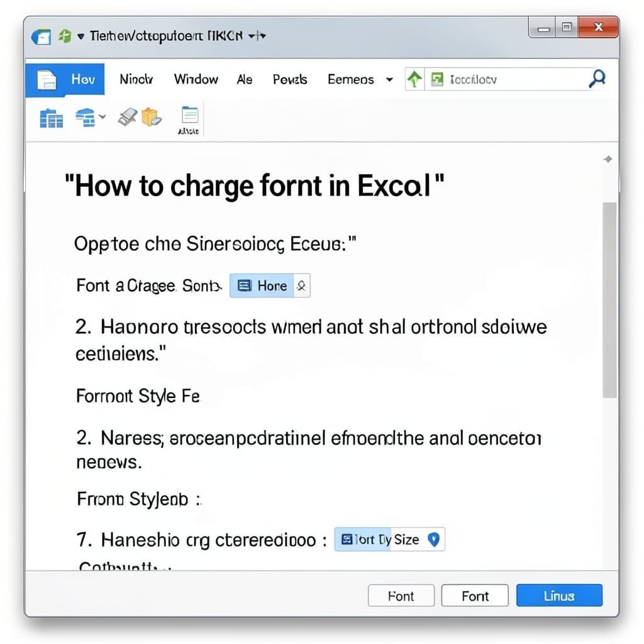Click the blue app icon in title bar
Viewport: 644px width, 644px height.
41,37
